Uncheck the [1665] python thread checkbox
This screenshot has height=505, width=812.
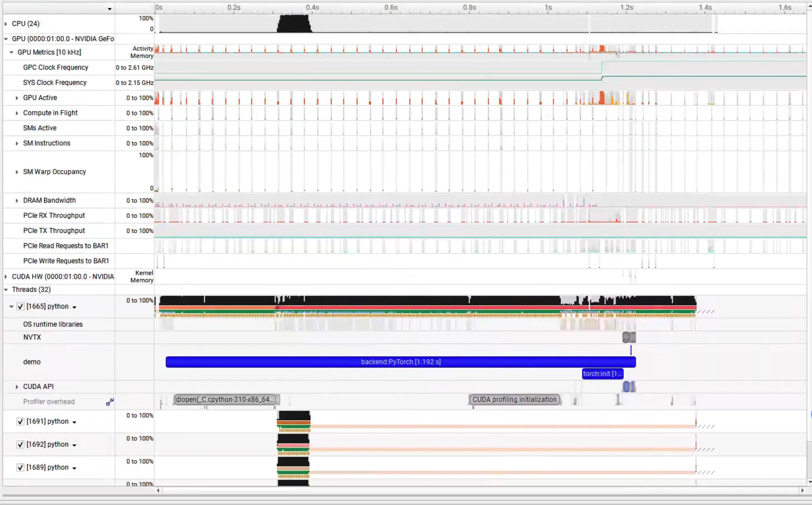click(x=20, y=307)
